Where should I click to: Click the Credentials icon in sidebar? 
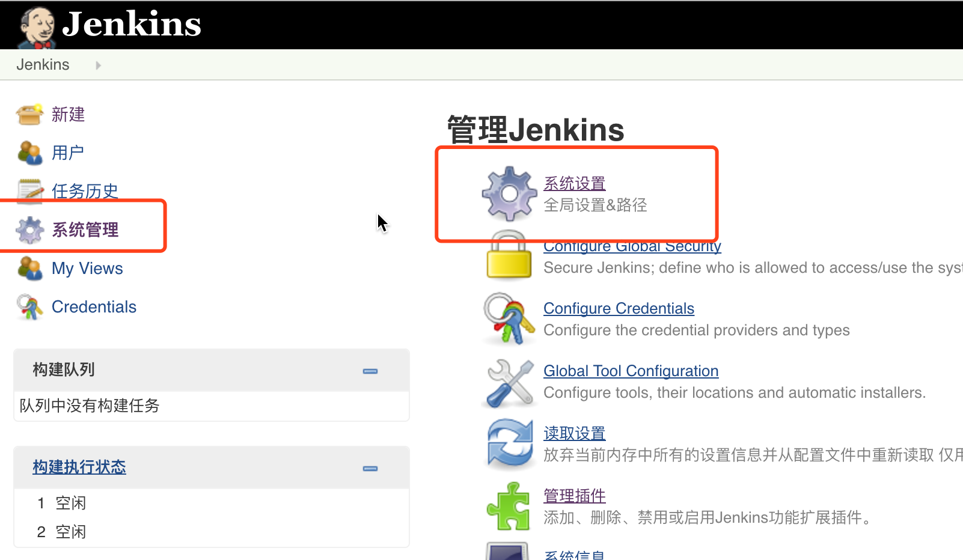(29, 307)
